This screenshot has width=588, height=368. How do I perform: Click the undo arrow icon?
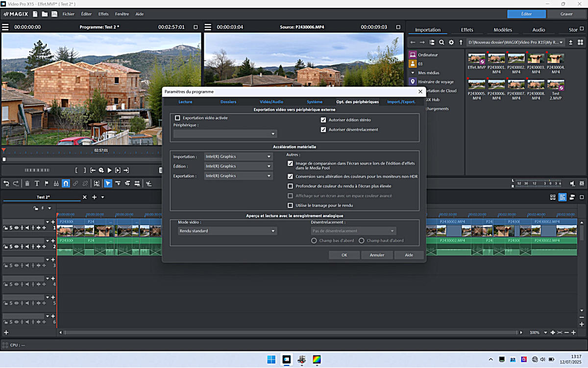coord(6,184)
